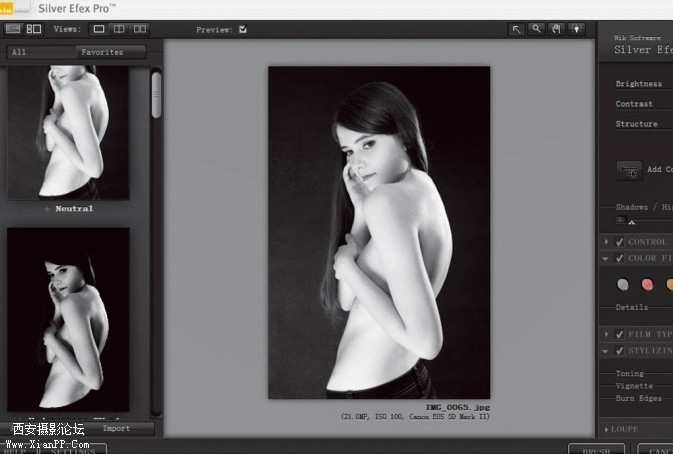Open the All presets tab
This screenshot has width=673, height=454.
(x=41, y=52)
